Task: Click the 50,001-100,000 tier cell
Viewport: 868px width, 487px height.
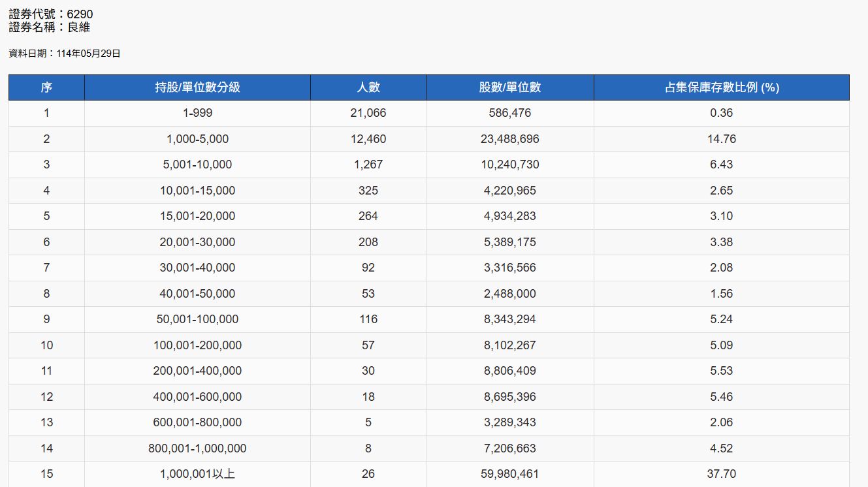Action: pyautogui.click(x=197, y=319)
